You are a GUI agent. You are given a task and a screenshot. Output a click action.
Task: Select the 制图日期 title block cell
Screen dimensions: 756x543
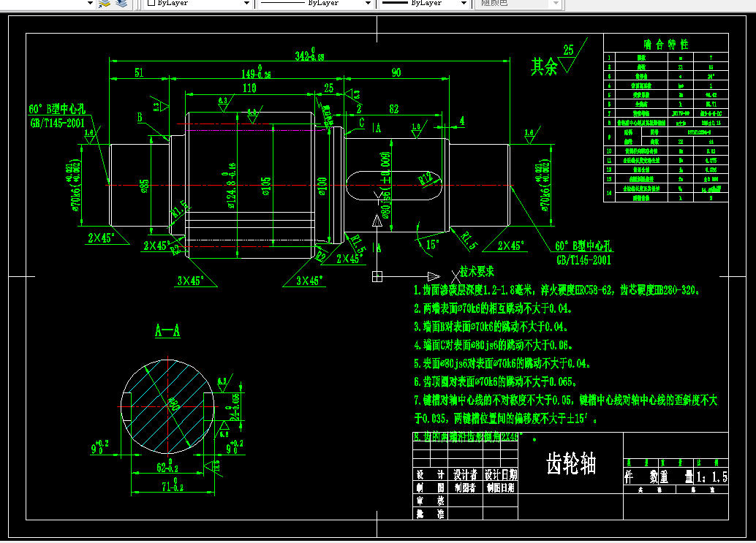(x=500, y=487)
